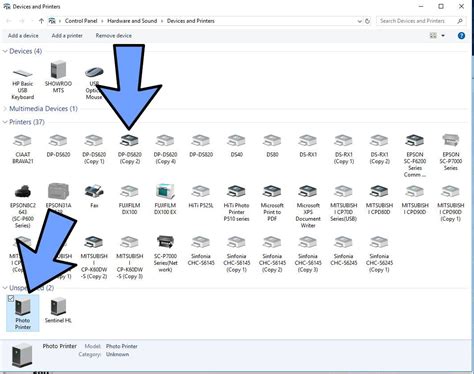Select the SHOWROOMTS computer device
474x374 pixels.
coord(58,77)
